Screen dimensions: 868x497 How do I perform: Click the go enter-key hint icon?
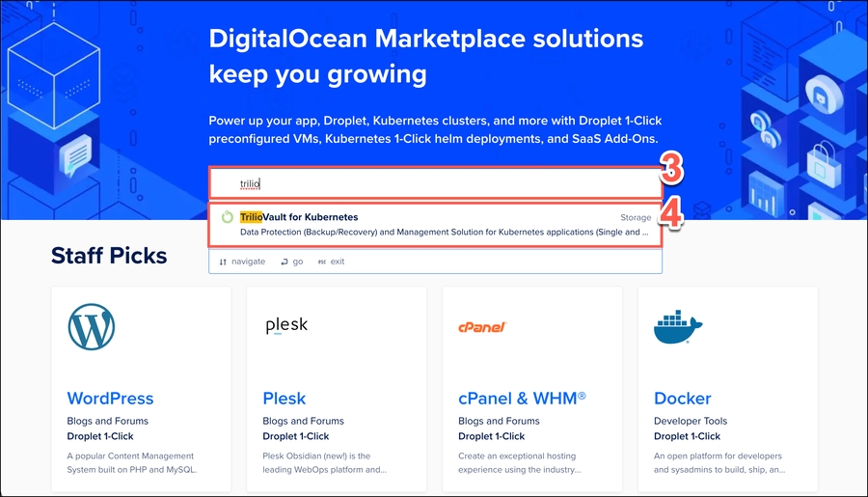285,262
